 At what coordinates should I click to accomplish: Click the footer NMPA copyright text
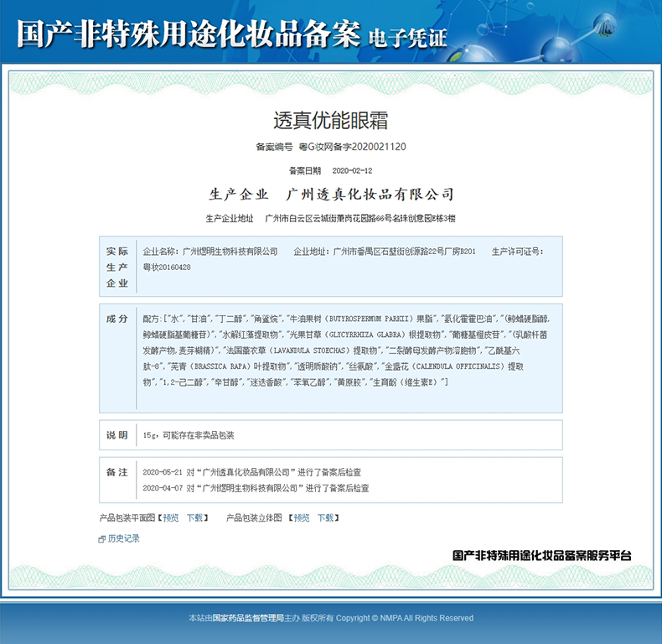click(331, 618)
